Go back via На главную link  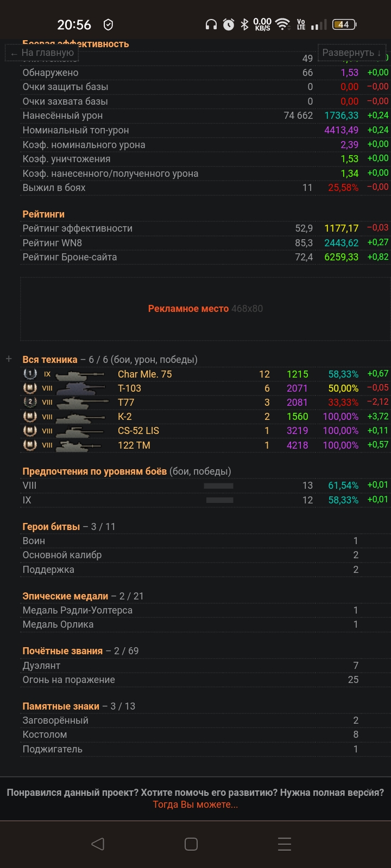(42, 53)
